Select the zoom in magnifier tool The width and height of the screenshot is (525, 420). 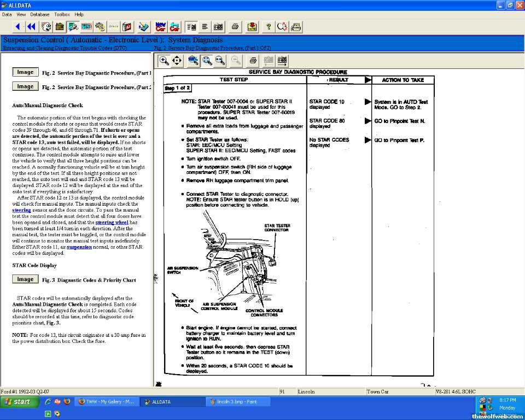click(x=164, y=61)
